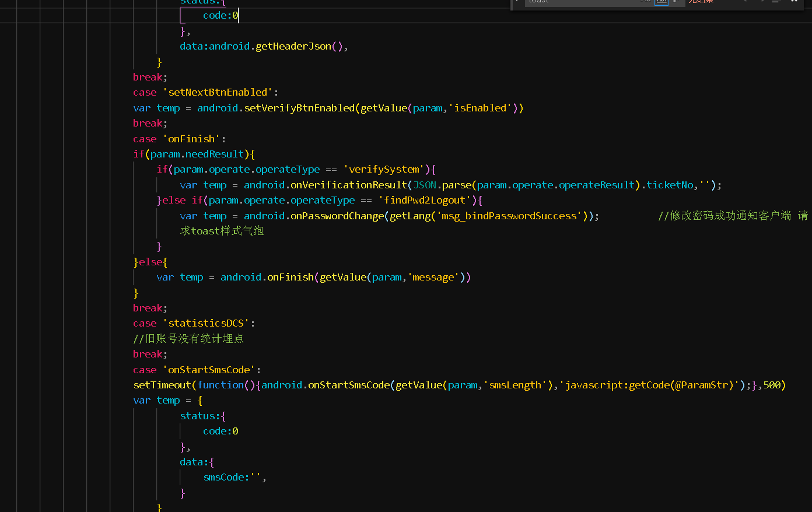Click the case 'onFinish': line

coord(180,139)
